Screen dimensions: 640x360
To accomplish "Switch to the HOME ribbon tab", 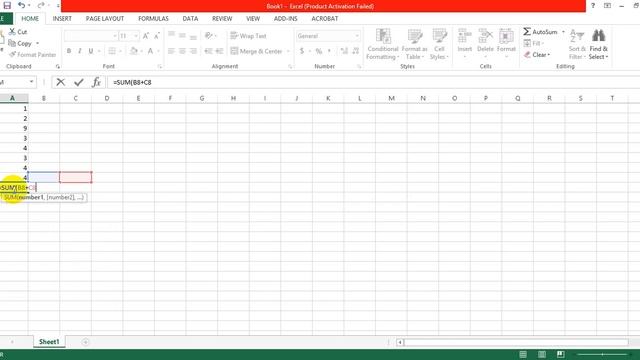I will (x=30, y=18).
